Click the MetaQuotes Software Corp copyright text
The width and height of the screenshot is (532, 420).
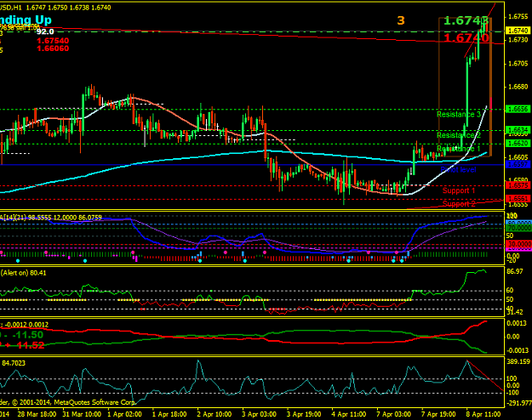click(x=68, y=402)
